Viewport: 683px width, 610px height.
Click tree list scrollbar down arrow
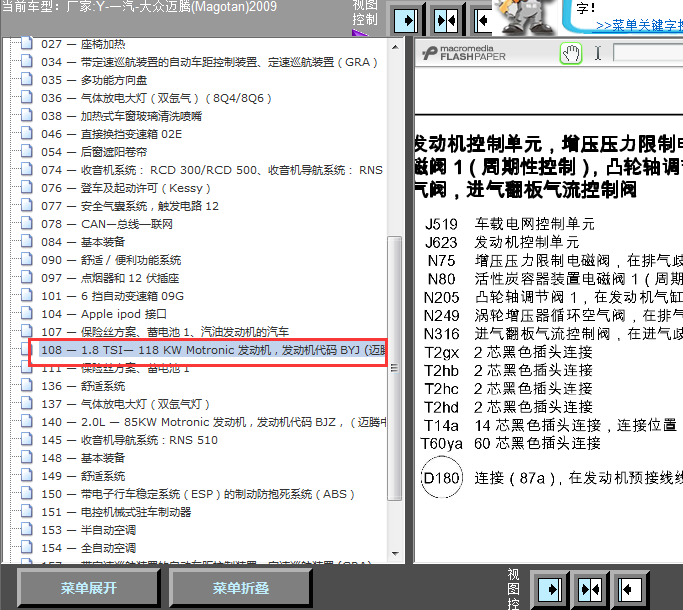point(395,554)
